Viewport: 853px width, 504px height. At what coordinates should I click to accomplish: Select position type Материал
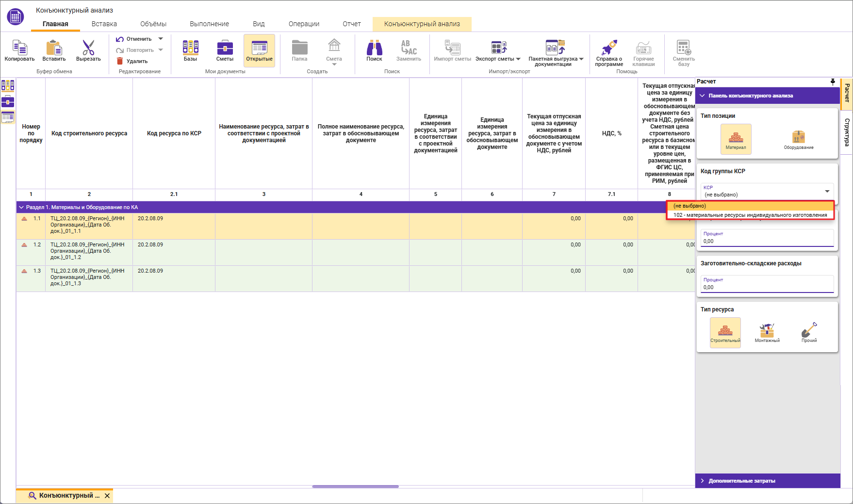(x=736, y=139)
